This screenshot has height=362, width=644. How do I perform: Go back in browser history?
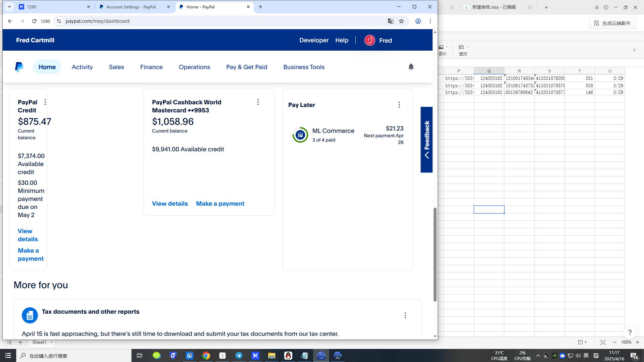[10, 21]
